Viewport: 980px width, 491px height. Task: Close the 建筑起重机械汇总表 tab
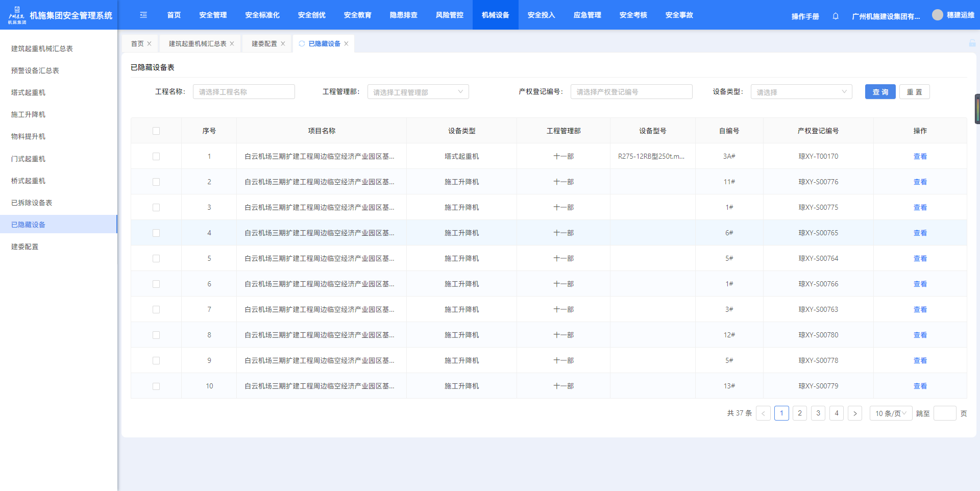232,44
